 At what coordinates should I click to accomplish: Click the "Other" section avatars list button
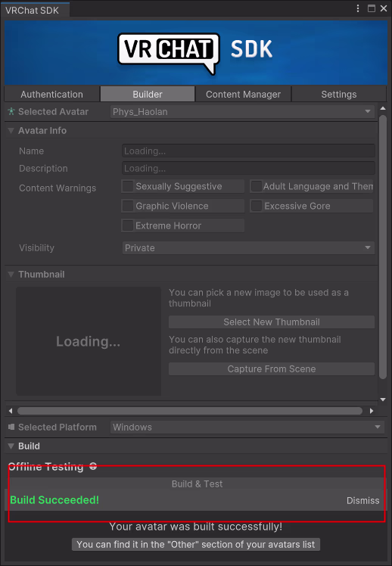click(196, 544)
